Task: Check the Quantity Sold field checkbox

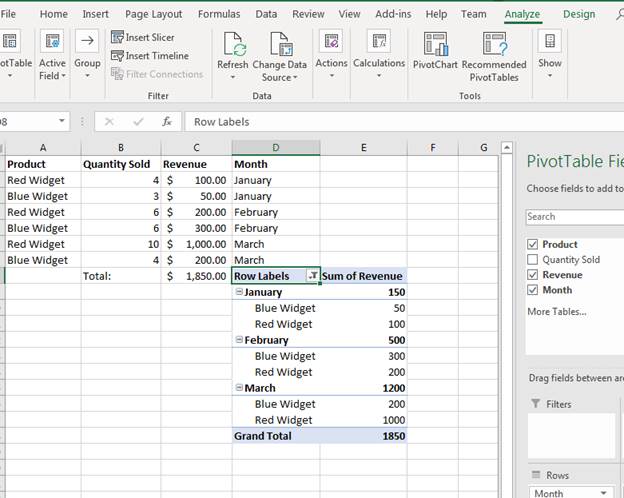Action: (x=532, y=260)
